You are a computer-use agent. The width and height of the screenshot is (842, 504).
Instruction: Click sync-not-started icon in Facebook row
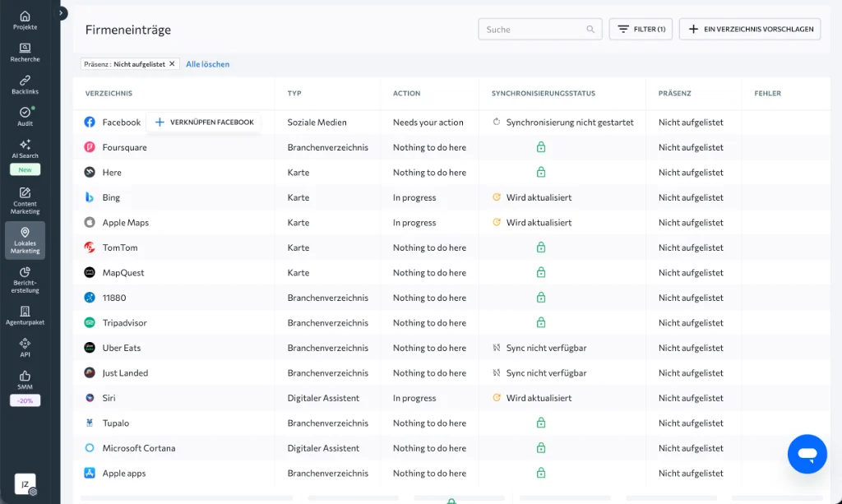coord(497,122)
